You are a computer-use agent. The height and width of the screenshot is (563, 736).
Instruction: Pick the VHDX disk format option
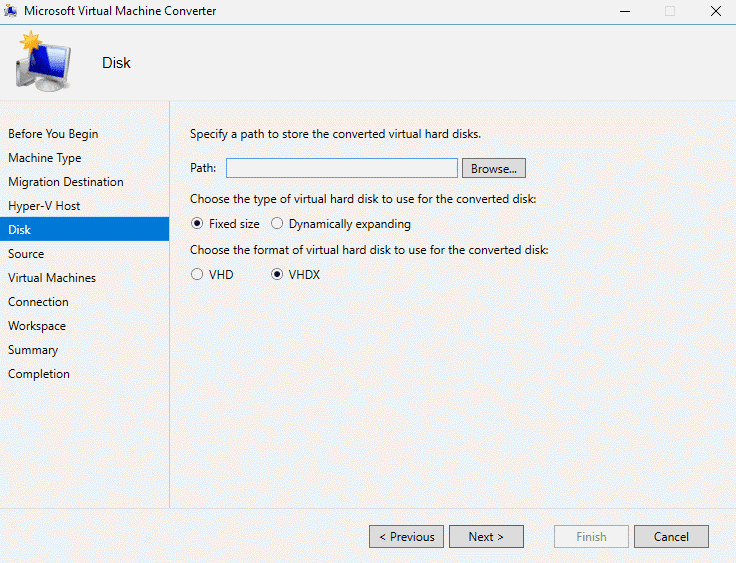[x=278, y=275]
